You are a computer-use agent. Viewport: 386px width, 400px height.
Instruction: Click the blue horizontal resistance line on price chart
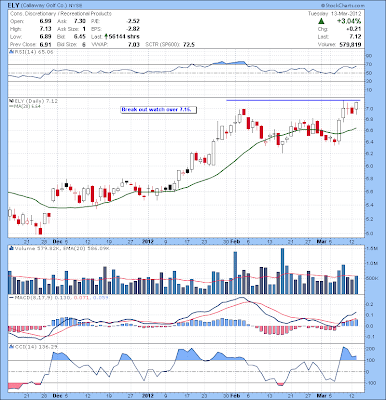coord(293,100)
